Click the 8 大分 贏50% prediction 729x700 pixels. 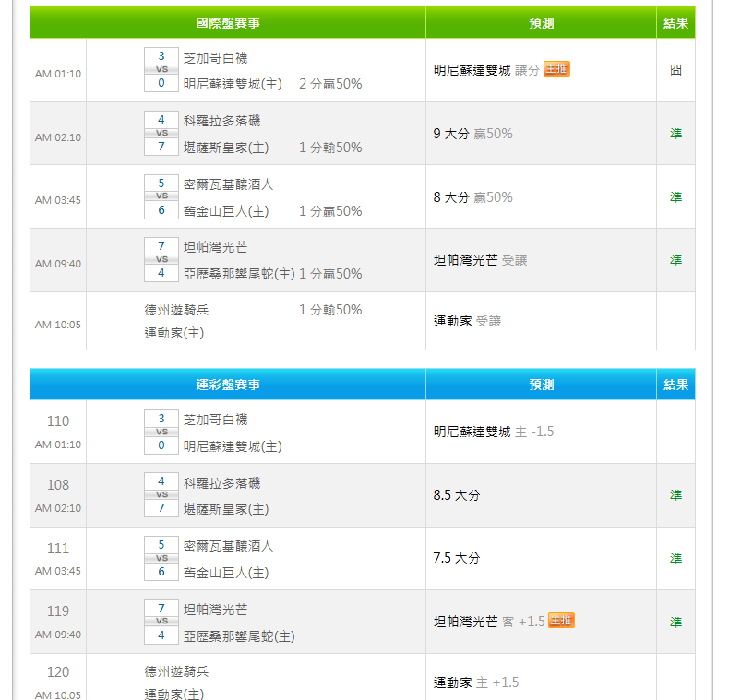(472, 197)
